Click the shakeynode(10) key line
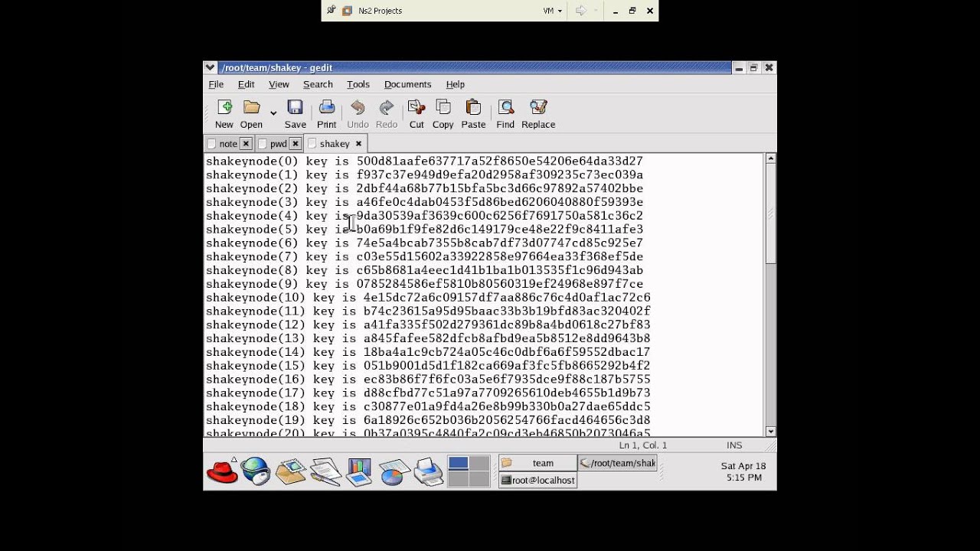980x551 pixels. 428,298
